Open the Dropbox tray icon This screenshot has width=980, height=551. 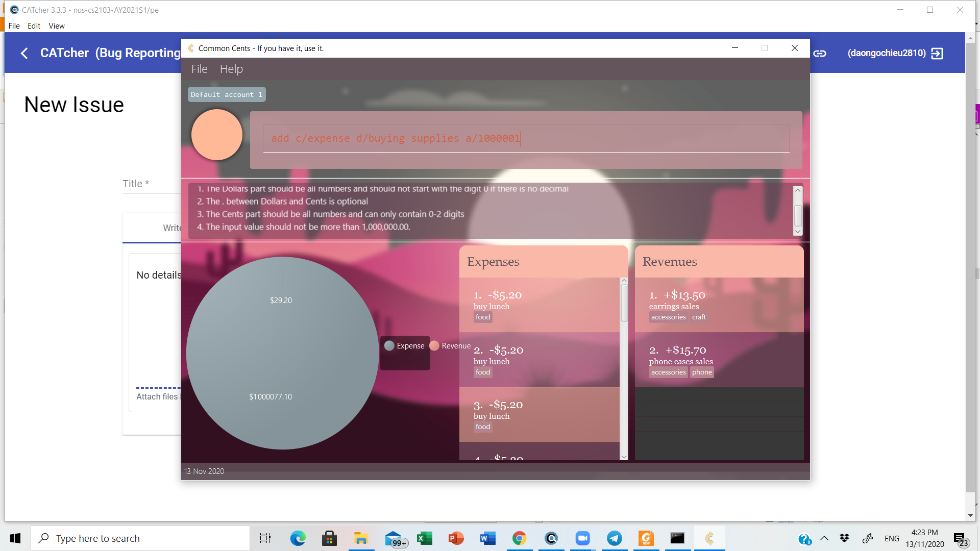tap(844, 538)
